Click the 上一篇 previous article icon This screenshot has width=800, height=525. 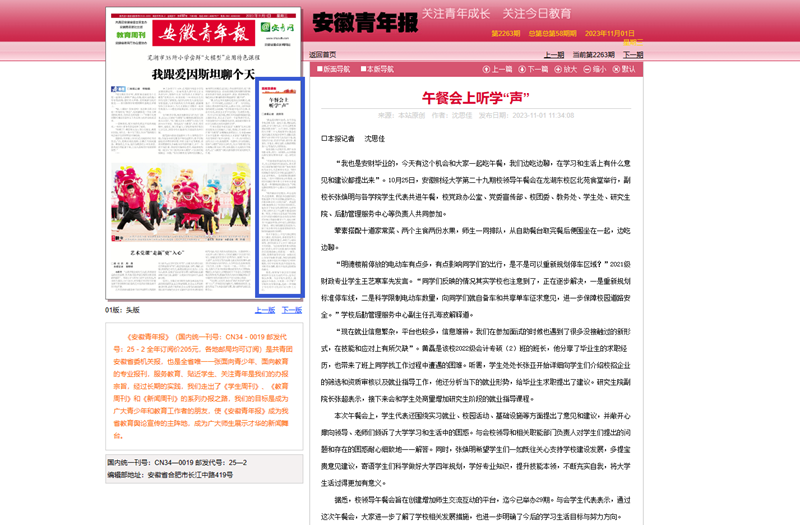coord(497,70)
